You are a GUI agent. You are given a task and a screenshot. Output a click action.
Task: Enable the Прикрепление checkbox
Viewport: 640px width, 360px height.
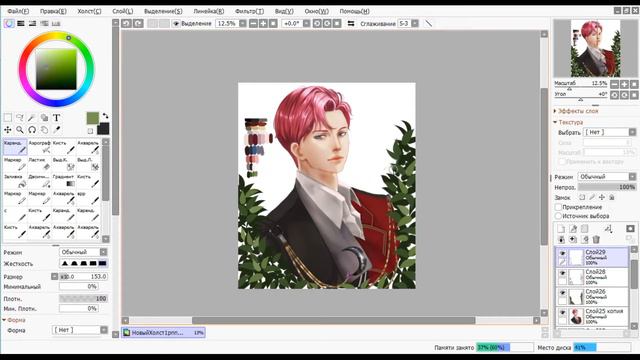pos(558,207)
